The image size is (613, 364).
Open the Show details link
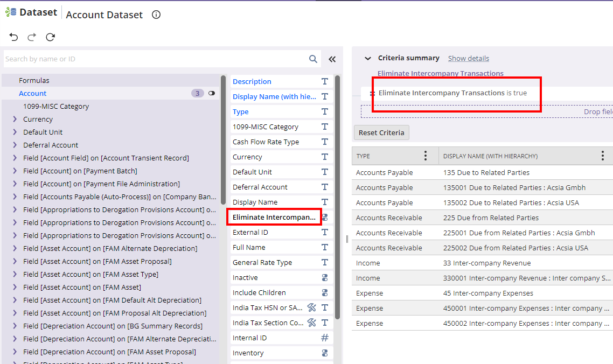[x=469, y=58]
